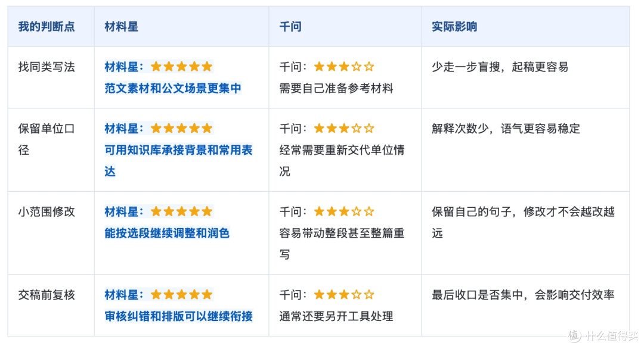Click the 千问 column header

pyautogui.click(x=290, y=27)
